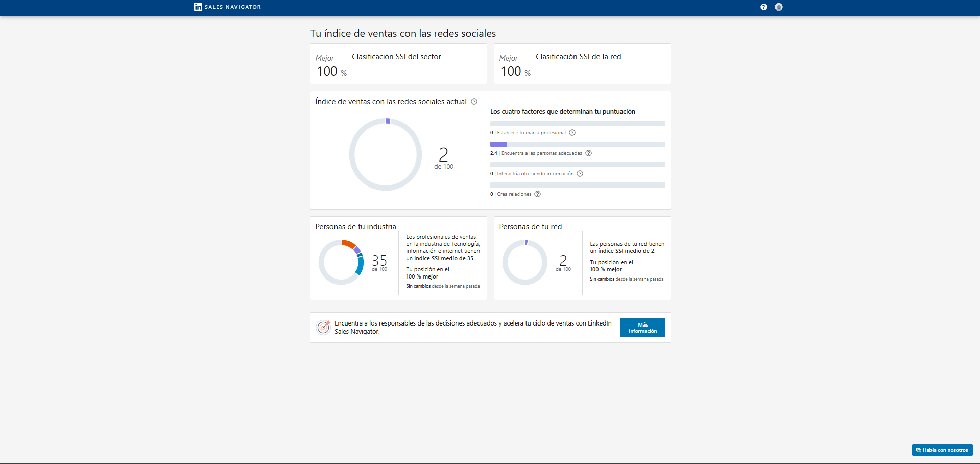The image size is (980, 464).
Task: Click the 2,4 score for personas adecuadas
Action: pos(493,153)
